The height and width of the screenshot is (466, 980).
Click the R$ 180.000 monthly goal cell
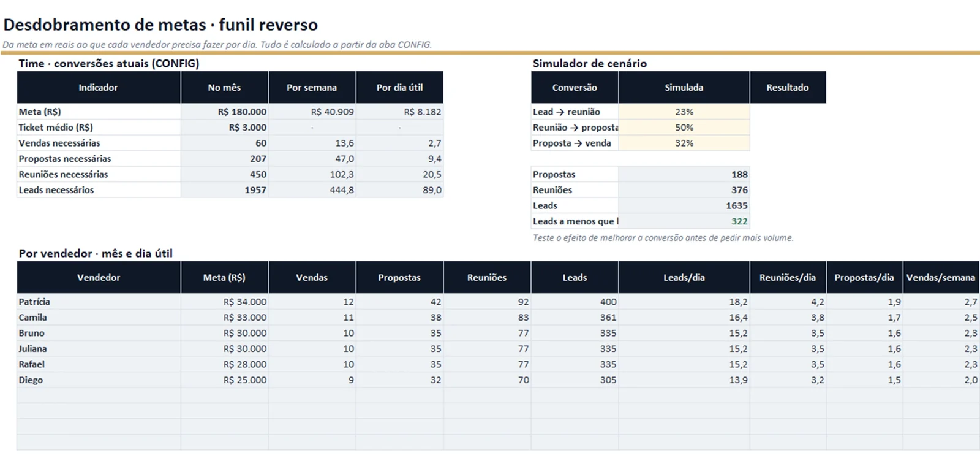tap(225, 112)
